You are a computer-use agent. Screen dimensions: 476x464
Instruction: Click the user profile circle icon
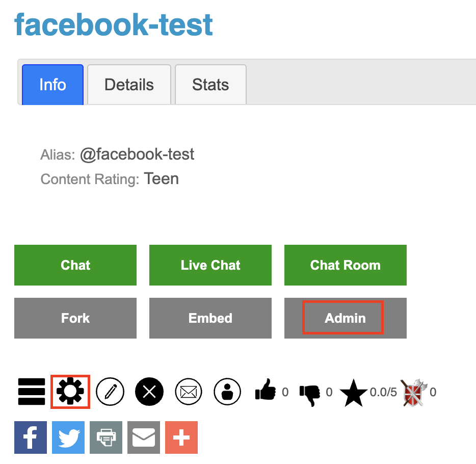(227, 392)
